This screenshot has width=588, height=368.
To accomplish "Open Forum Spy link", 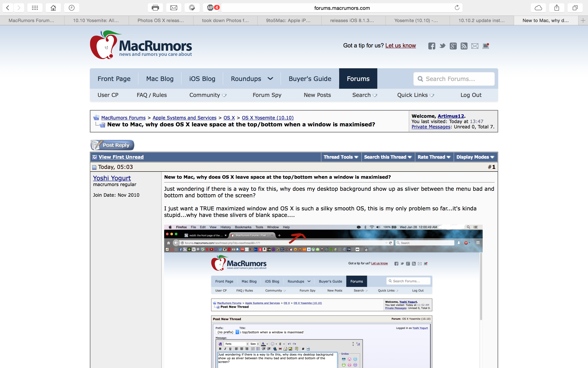I will (x=267, y=95).
